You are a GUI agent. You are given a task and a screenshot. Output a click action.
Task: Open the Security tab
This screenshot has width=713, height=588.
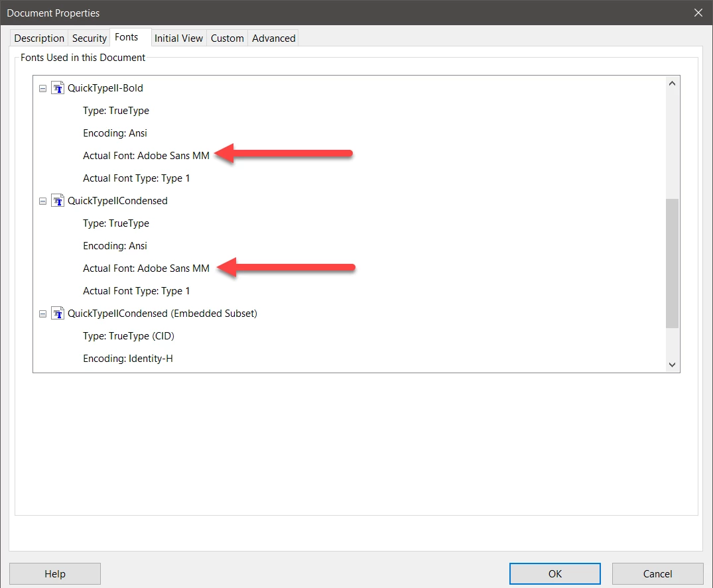tap(89, 38)
